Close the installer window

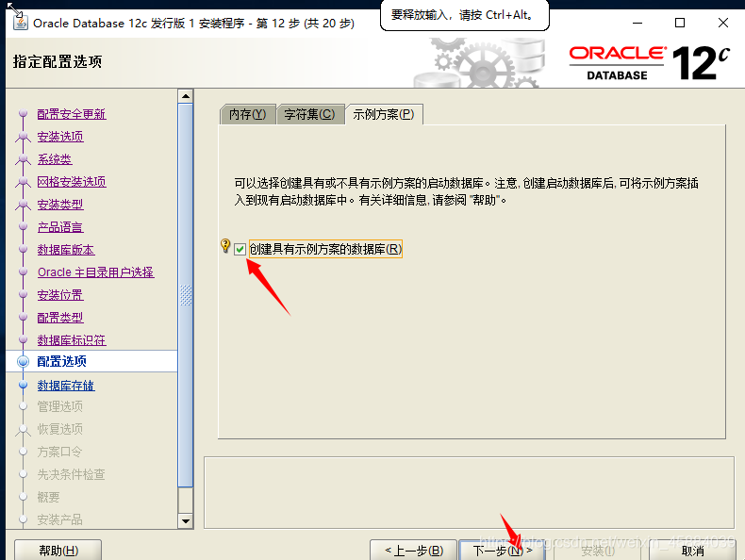(x=723, y=23)
